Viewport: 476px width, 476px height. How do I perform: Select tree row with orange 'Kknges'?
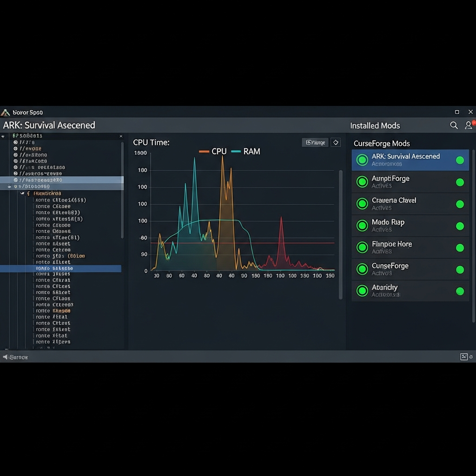(x=53, y=311)
